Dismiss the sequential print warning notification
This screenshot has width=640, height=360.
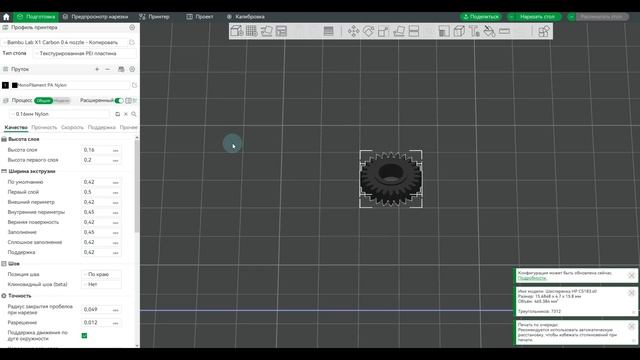tap(631, 326)
